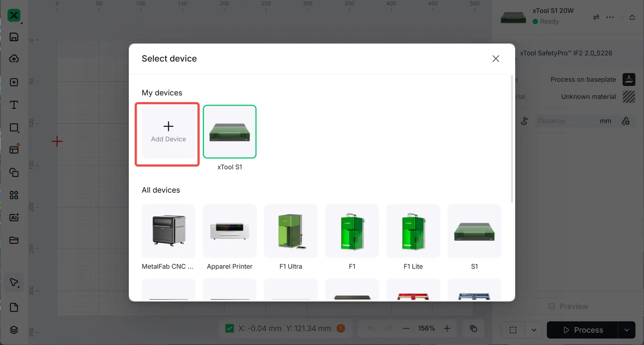Close the Select device dialog
644x345 pixels.
pos(495,58)
